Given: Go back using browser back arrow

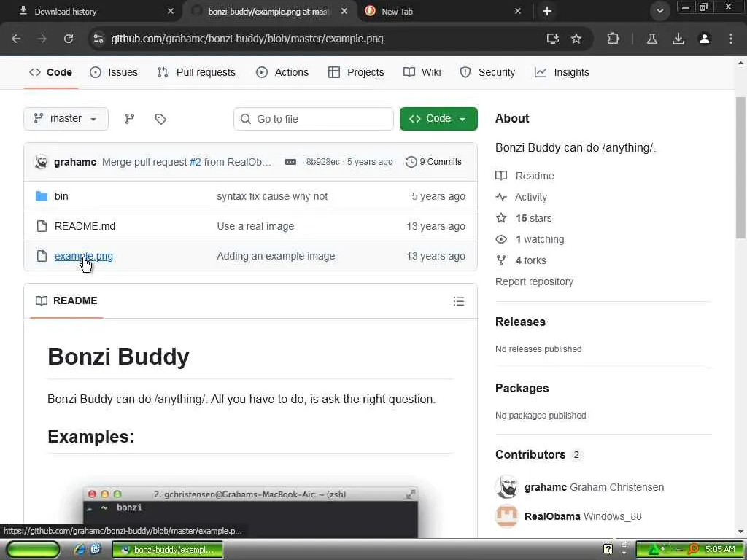Looking at the screenshot, I should click(x=16, y=39).
